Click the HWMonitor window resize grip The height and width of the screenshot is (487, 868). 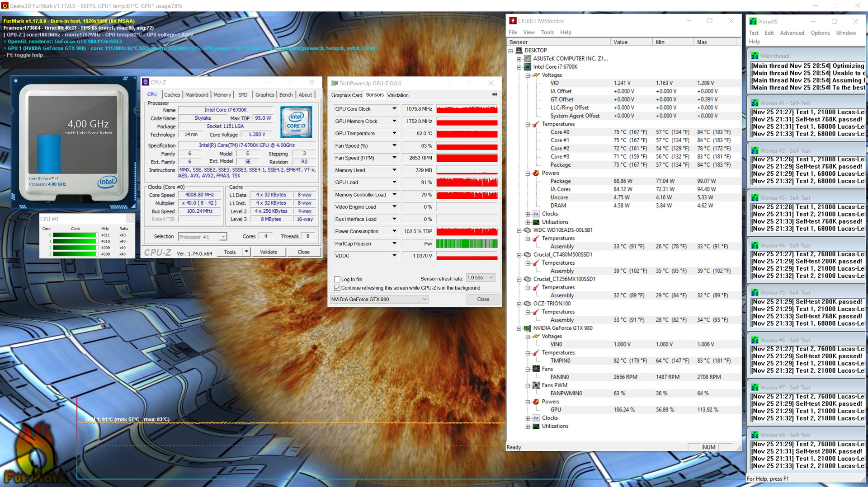coord(739,448)
